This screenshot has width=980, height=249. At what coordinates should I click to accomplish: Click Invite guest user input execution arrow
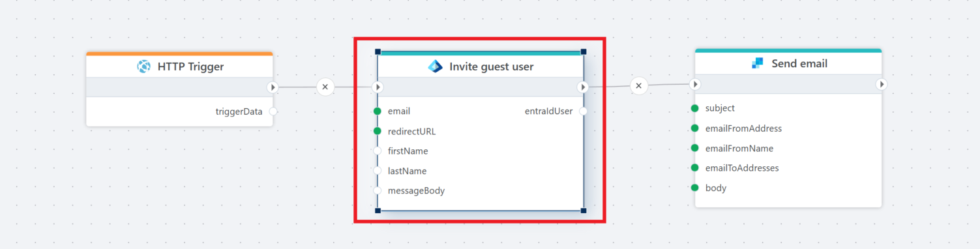tap(378, 87)
